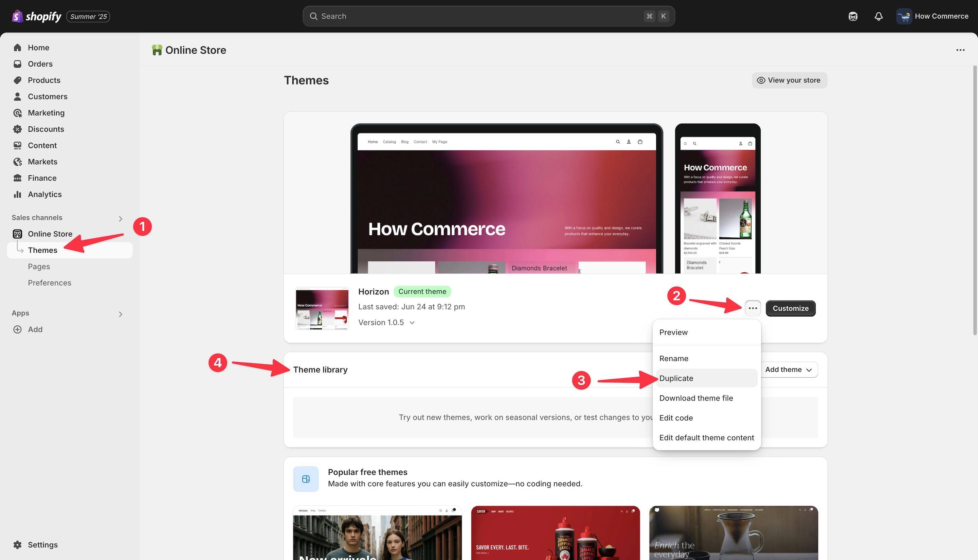Click the Online Store storefront icon
This screenshot has width=978, height=560.
(17, 234)
